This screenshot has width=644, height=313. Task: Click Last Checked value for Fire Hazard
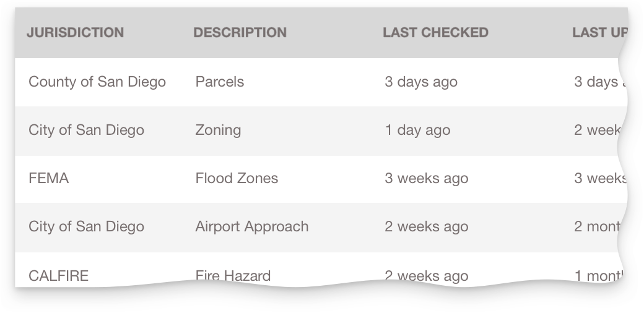(x=426, y=275)
